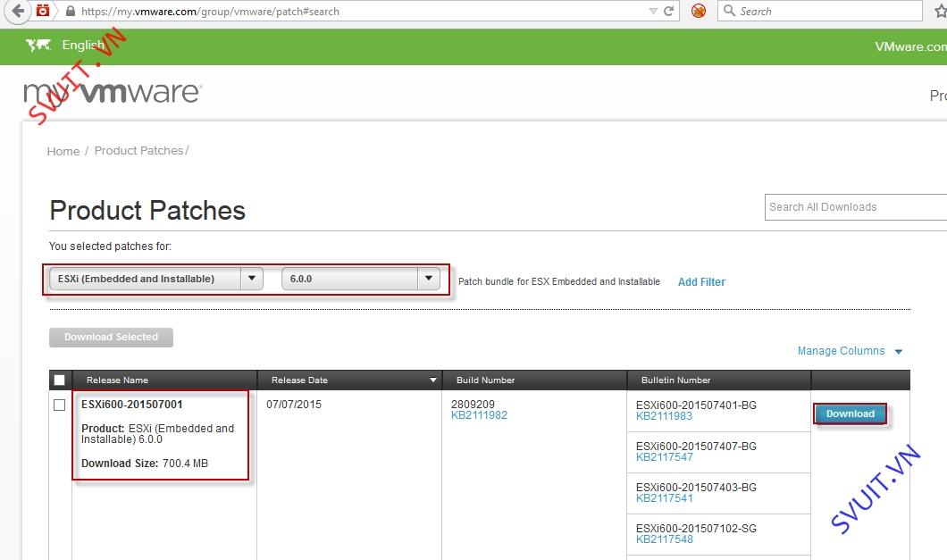Click the magnifier icon in browser search box
This screenshot has height=560, width=947.
(729, 11)
